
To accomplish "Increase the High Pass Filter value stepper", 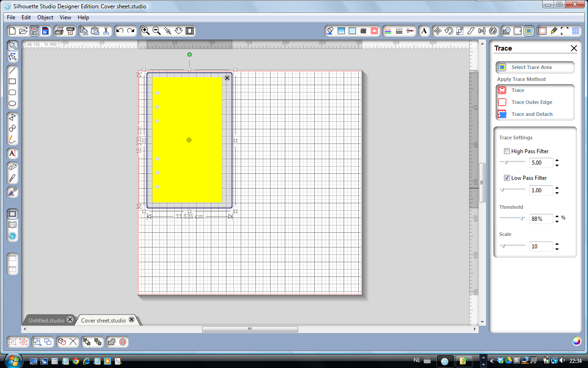I will (557, 161).
